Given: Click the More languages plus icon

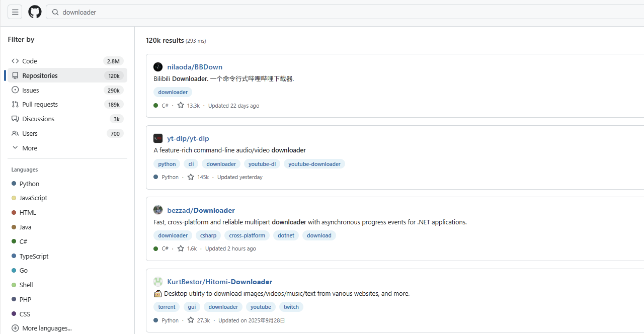Looking at the screenshot, I should click(x=15, y=328).
